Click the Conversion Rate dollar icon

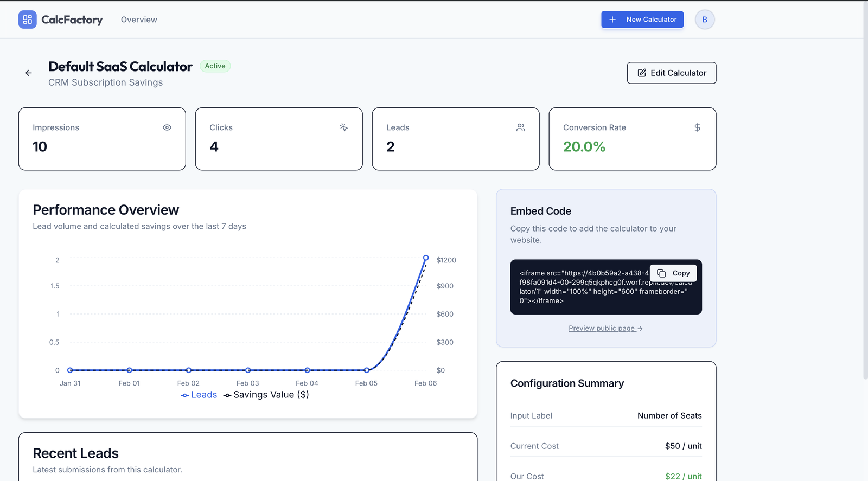click(x=698, y=127)
